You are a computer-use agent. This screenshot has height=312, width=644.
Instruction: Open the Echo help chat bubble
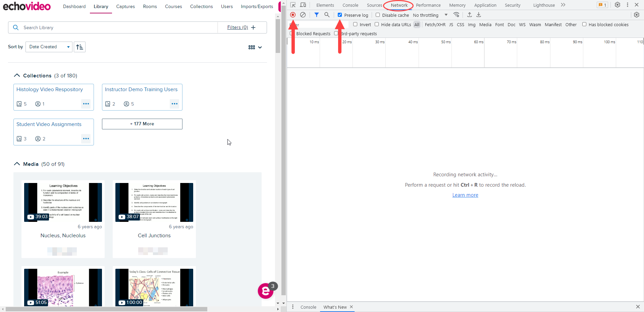(x=266, y=291)
